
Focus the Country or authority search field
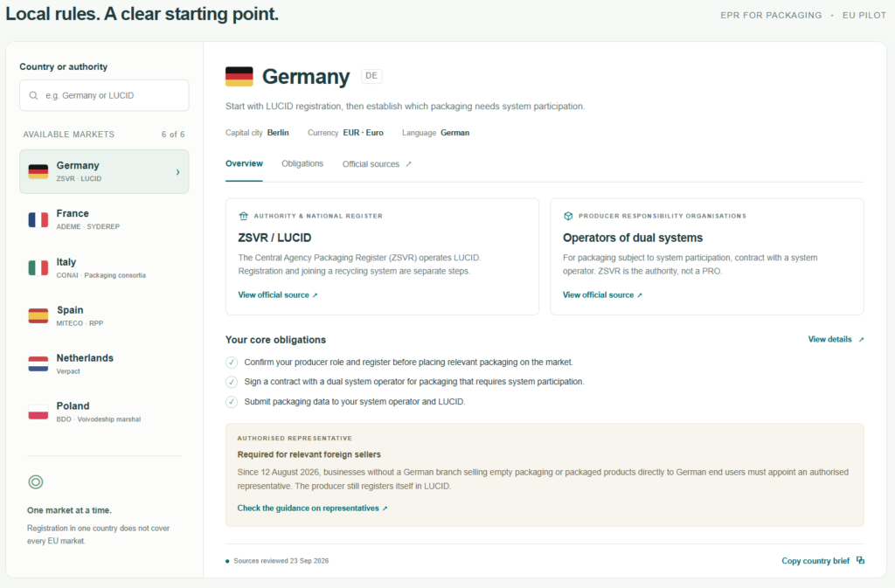tap(104, 95)
